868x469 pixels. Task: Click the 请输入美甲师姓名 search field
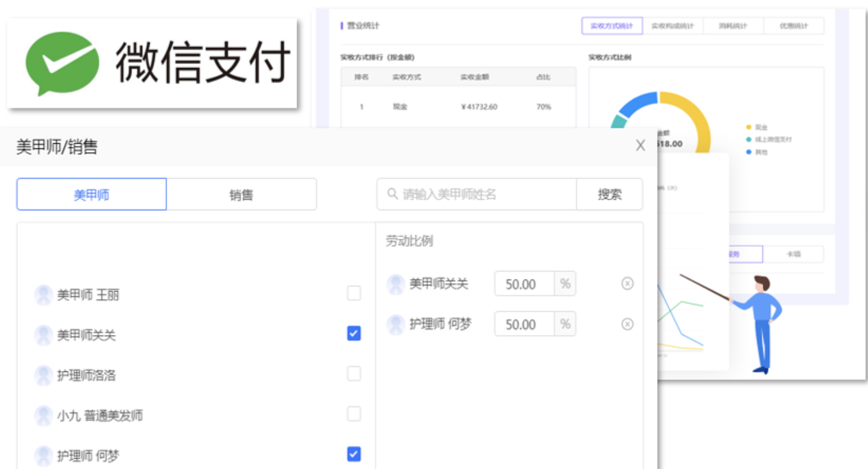coord(485,194)
